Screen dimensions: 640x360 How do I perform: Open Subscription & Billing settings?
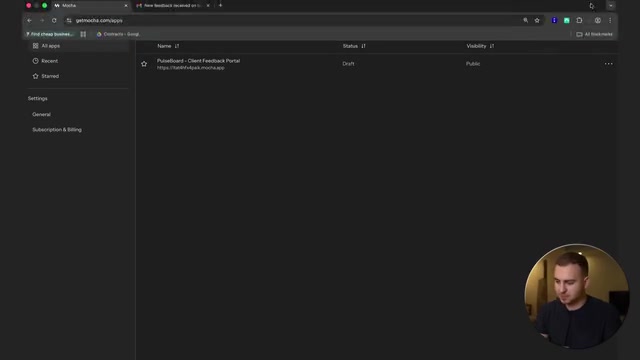tap(57, 129)
